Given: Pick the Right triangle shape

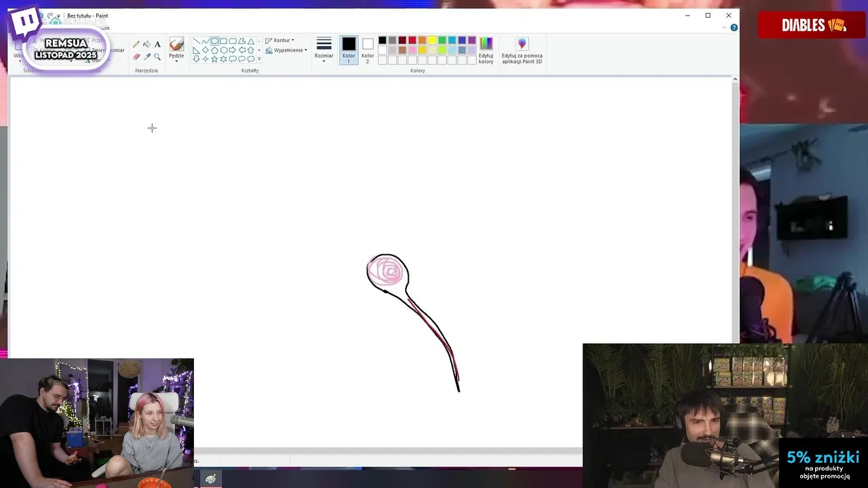Looking at the screenshot, I should tap(197, 50).
